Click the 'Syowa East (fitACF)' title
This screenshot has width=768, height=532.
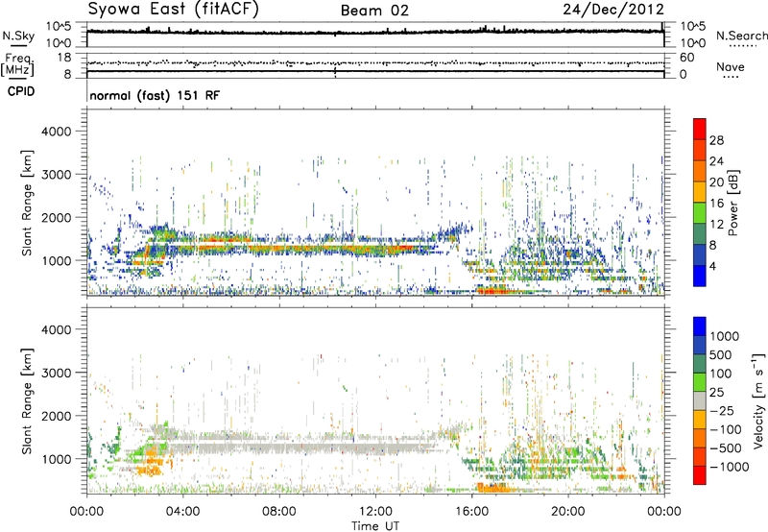point(174,9)
